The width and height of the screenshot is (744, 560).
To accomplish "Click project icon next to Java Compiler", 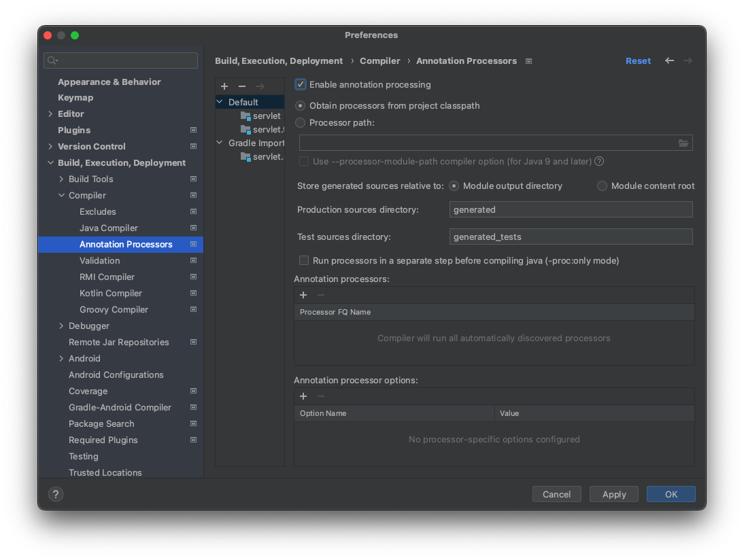I will [194, 228].
